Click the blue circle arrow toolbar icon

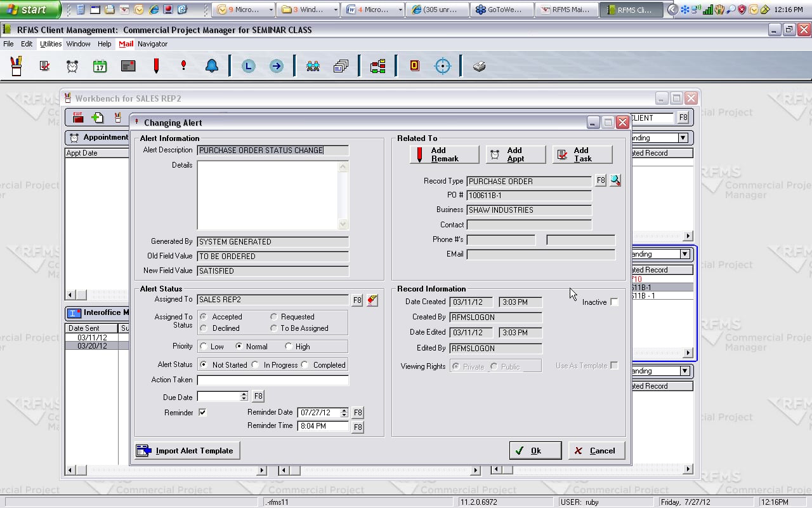point(277,66)
